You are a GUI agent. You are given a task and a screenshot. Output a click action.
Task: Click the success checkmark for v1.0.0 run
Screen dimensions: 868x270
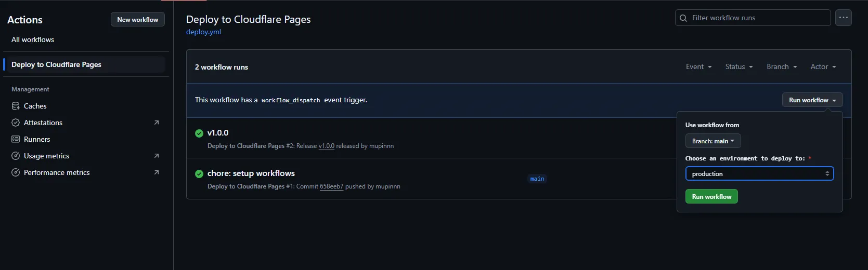click(199, 133)
